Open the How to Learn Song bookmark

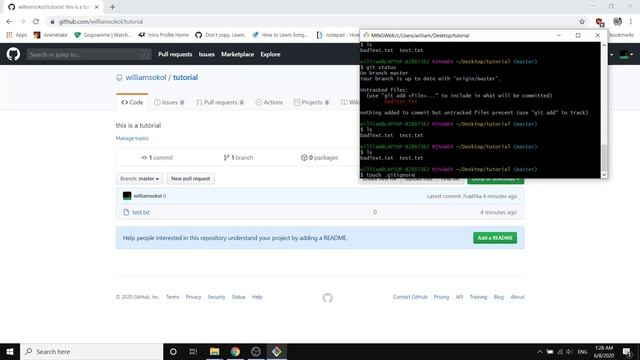coord(280,35)
